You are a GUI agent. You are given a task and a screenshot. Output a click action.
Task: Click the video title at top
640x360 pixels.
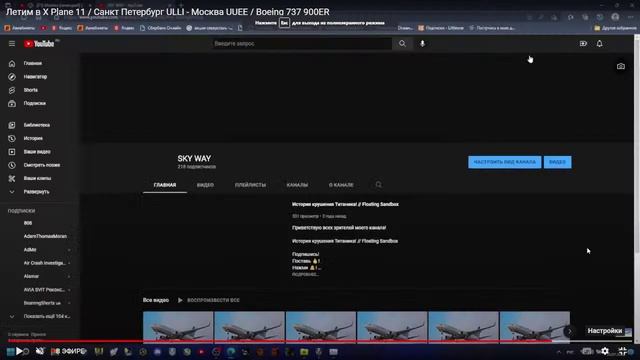[x=167, y=12]
